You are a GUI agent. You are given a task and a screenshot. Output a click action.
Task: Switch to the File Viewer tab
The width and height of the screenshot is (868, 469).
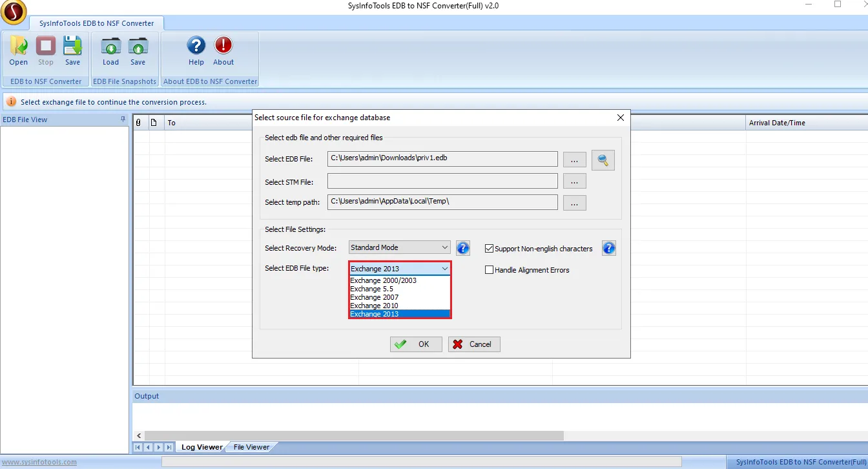point(251,447)
